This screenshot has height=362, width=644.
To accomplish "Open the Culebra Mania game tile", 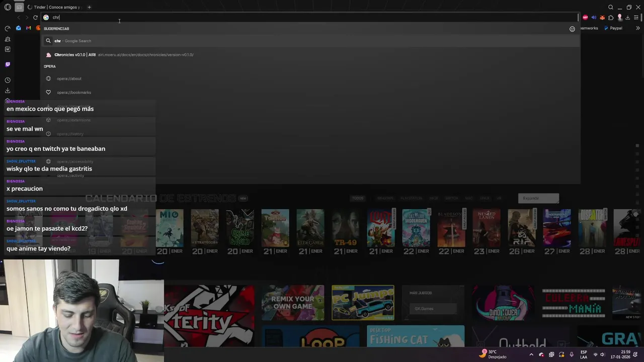I will 574,303.
